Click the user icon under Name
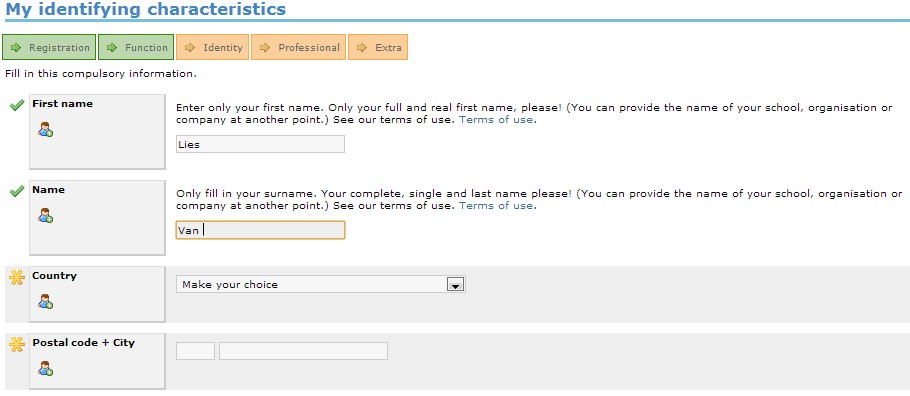910x396 pixels. pos(45,216)
